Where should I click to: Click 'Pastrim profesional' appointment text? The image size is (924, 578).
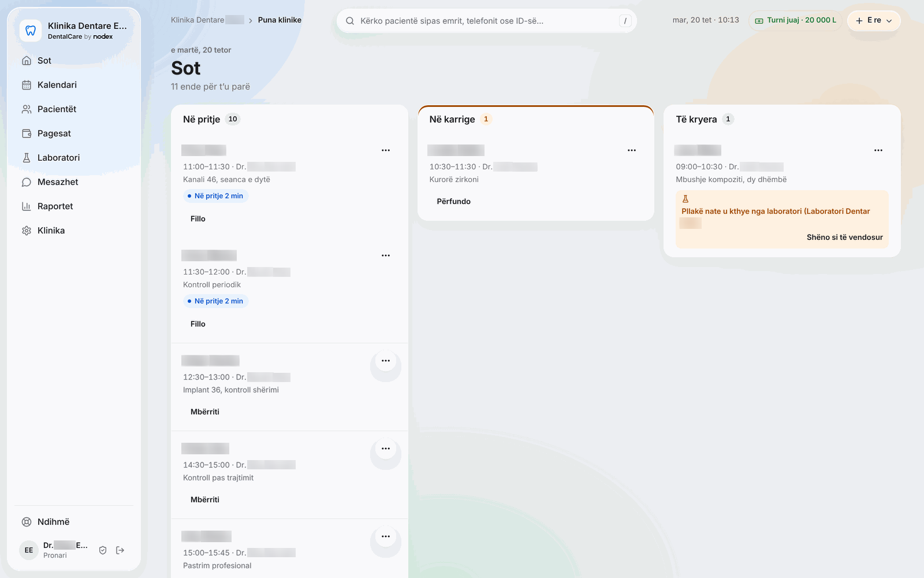(217, 566)
